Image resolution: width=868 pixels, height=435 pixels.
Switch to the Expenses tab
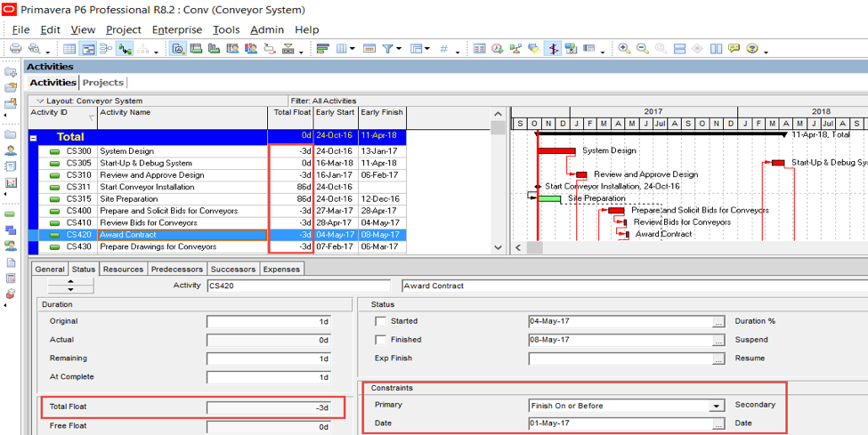point(281,270)
